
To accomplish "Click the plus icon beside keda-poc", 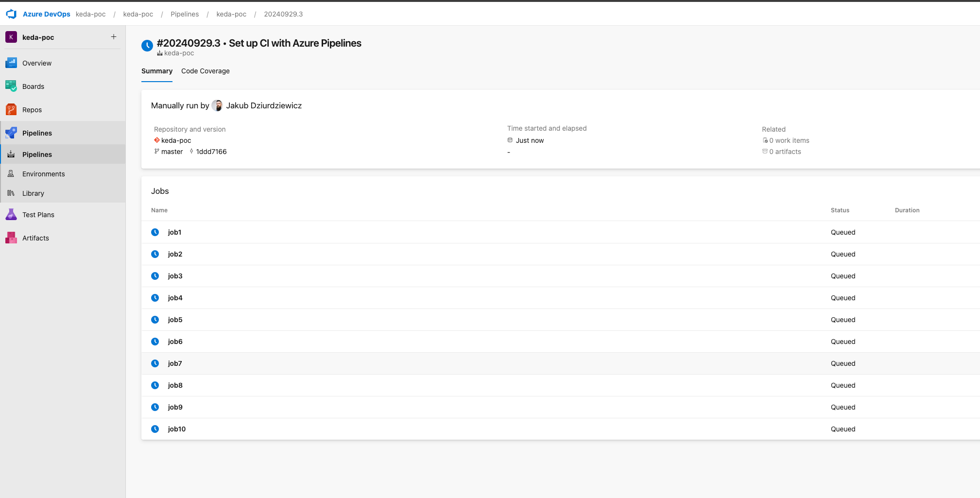I will click(x=114, y=37).
